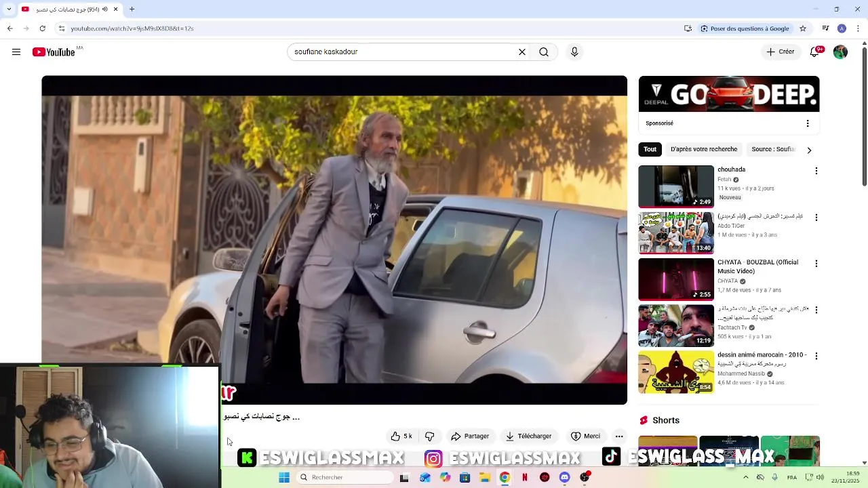Open the tab search dropdown arrow
This screenshot has width=868, height=488.
[x=9, y=9]
